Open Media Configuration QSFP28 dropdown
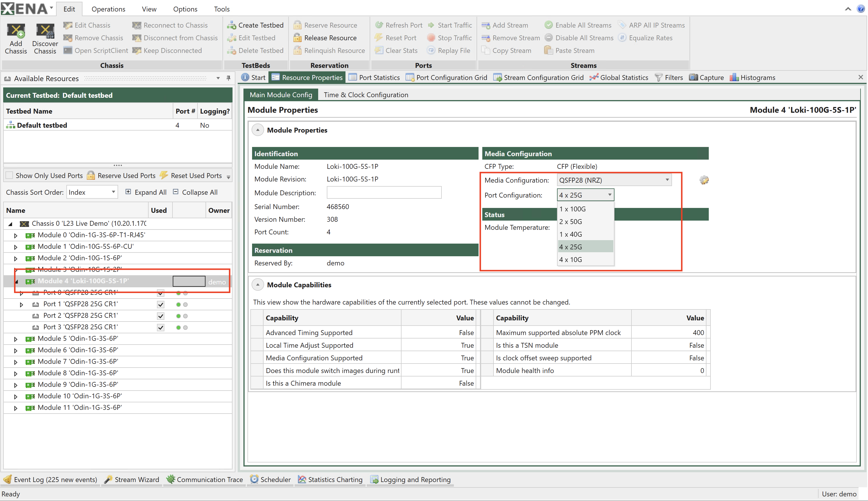Screen dimensions: 868x501 614,180
